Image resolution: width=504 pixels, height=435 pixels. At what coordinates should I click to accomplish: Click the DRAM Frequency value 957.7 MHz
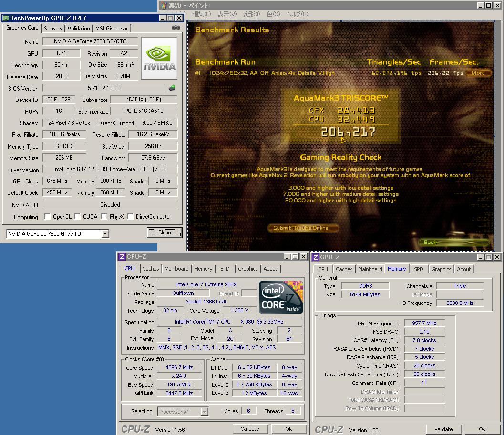pos(424,323)
